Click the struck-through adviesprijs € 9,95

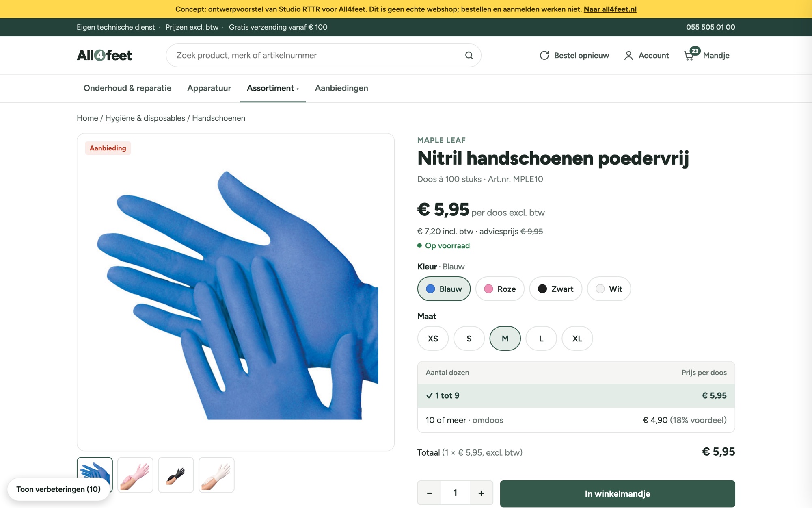531,231
